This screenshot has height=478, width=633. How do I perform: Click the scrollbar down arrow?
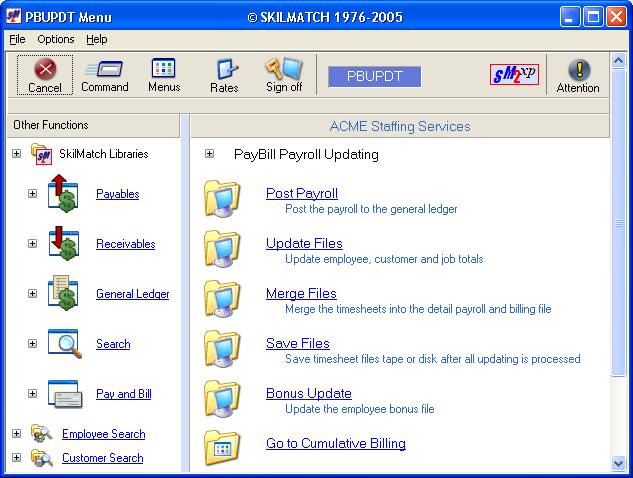coord(618,463)
